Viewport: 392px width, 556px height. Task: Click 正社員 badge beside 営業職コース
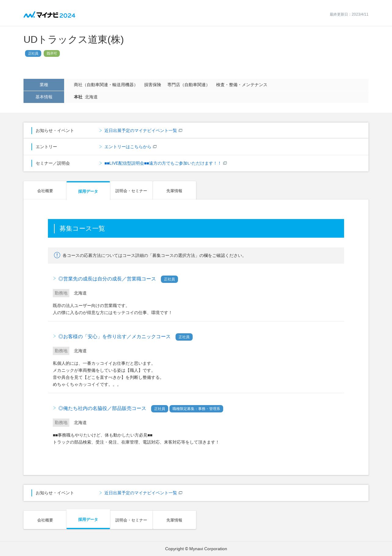tap(169, 279)
